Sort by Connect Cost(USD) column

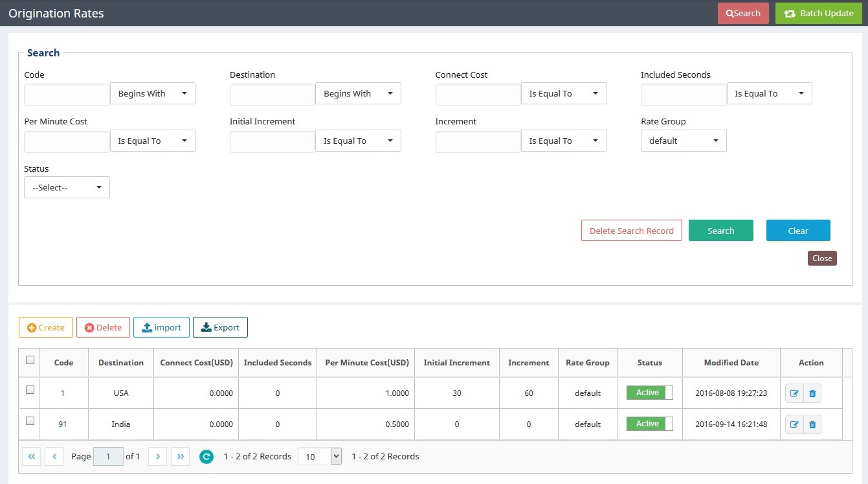point(196,363)
